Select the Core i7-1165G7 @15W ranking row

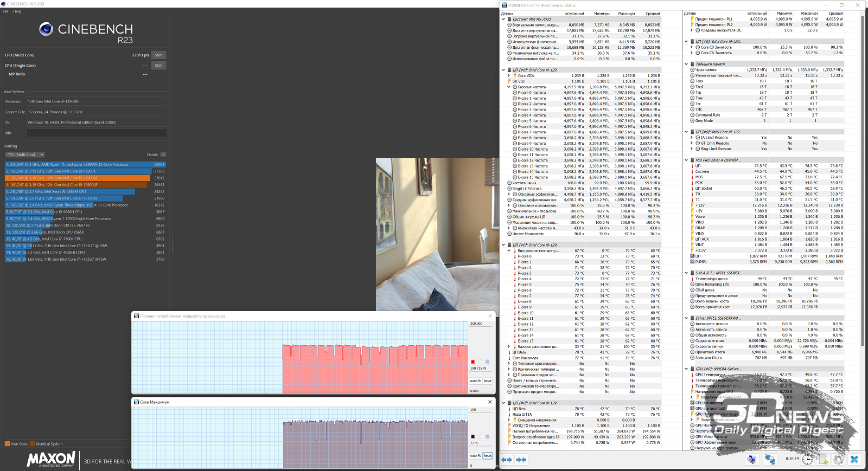tap(85, 259)
